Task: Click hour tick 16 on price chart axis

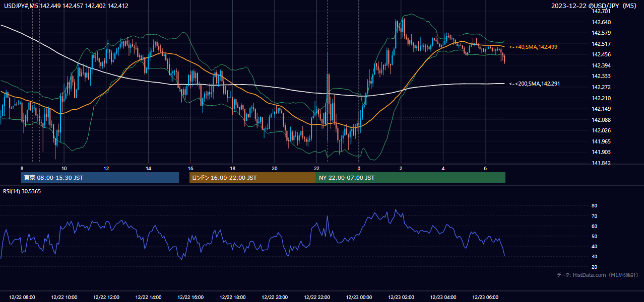Action: 190,168
